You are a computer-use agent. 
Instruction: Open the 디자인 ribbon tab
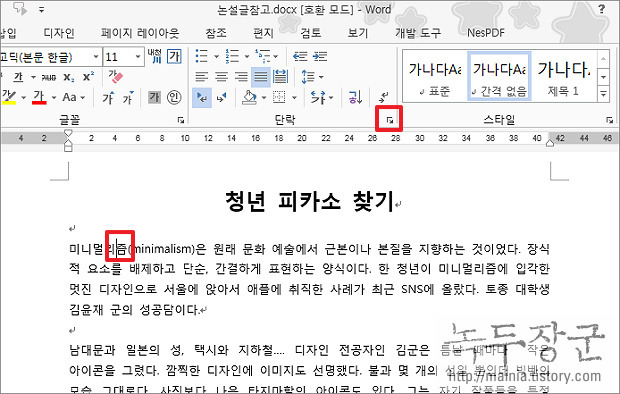(x=59, y=33)
